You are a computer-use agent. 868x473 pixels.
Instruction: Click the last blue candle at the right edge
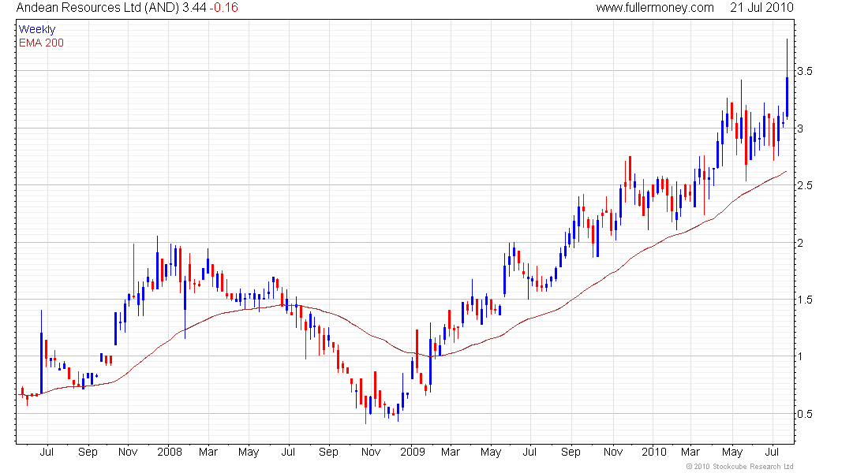(x=787, y=96)
